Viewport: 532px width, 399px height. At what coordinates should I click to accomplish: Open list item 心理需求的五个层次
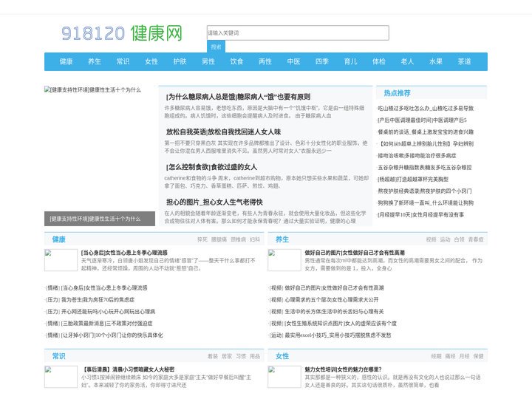pos(332,300)
